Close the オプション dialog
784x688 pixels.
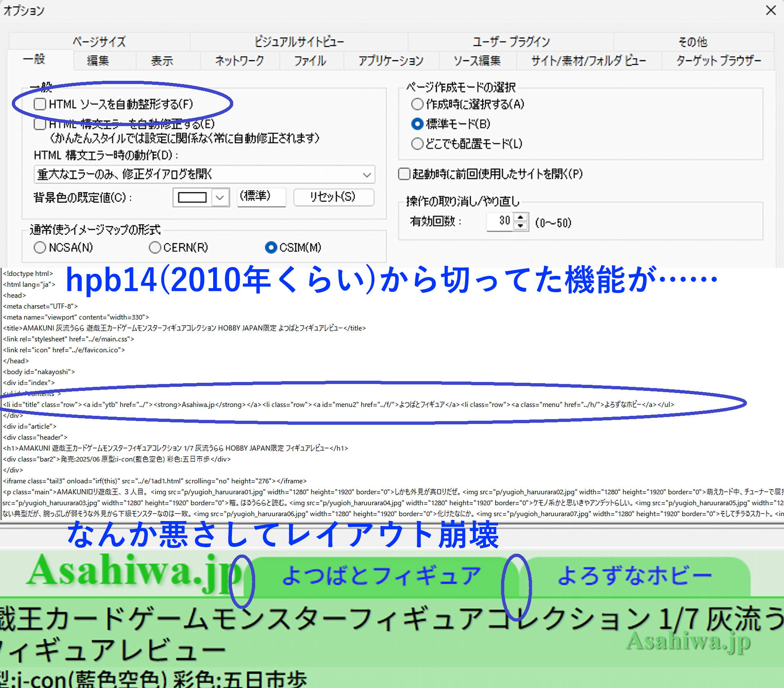coord(771,10)
